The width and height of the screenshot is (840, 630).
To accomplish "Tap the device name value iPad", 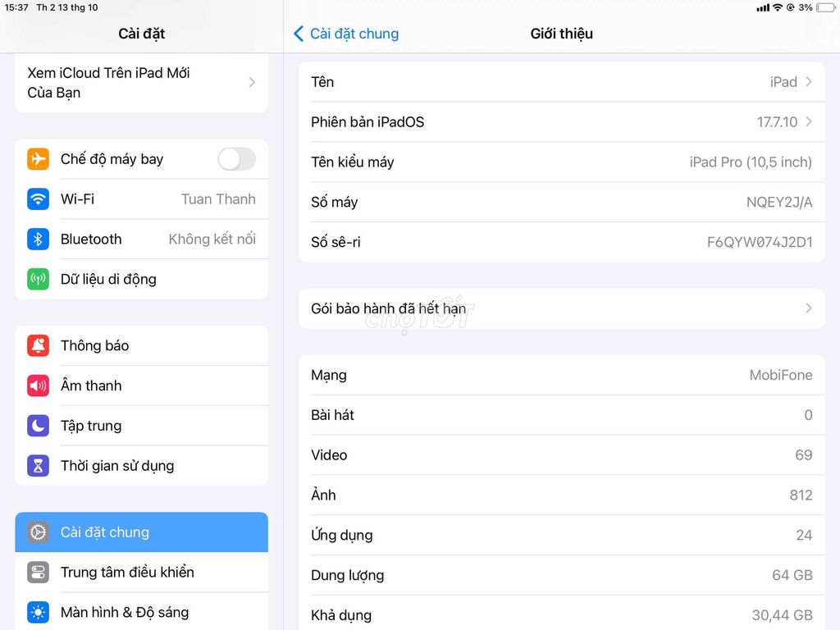I will pos(783,82).
